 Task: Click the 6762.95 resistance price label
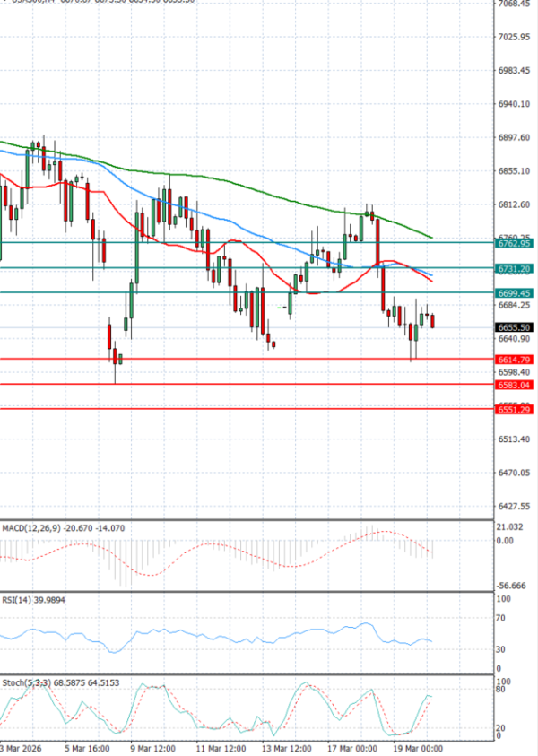click(514, 243)
